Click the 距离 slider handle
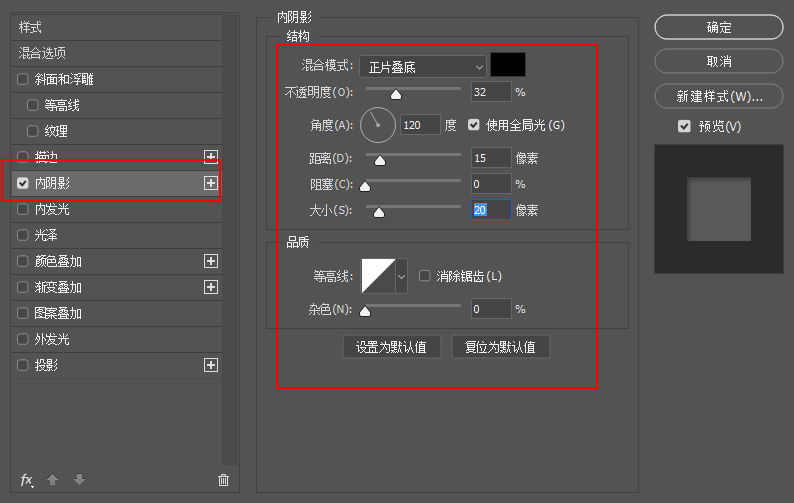 pyautogui.click(x=380, y=161)
